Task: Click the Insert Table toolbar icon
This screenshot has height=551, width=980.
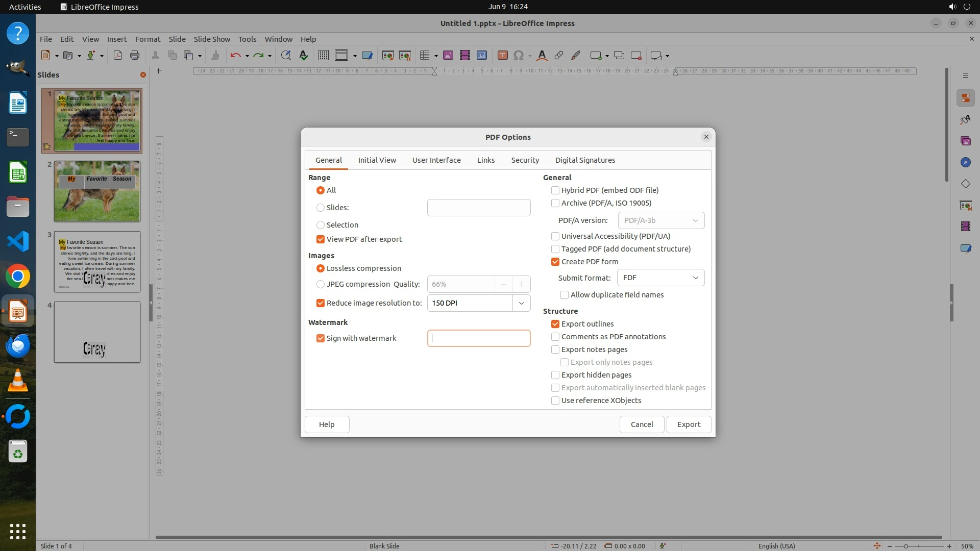Action: point(424,56)
